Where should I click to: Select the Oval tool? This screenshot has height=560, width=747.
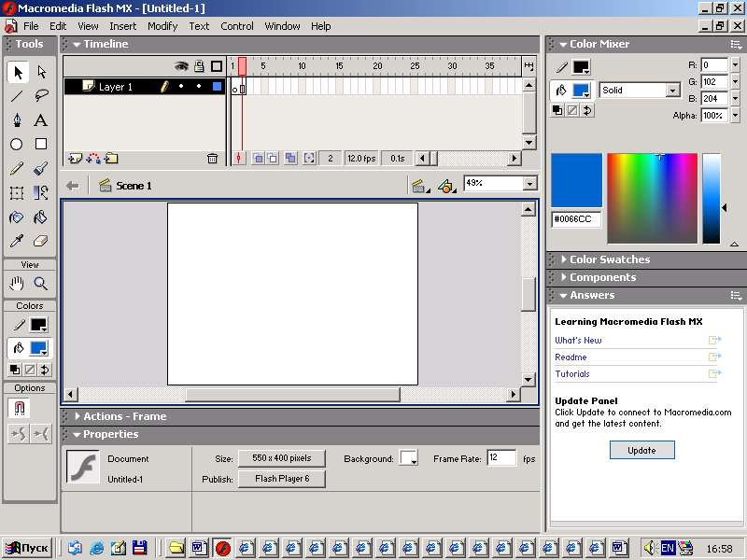(17, 145)
